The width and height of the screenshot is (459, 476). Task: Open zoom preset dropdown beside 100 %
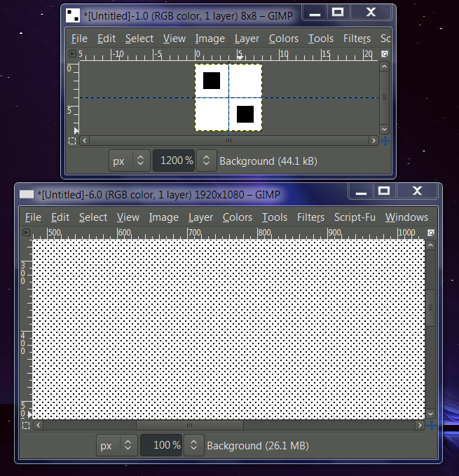tap(194, 445)
